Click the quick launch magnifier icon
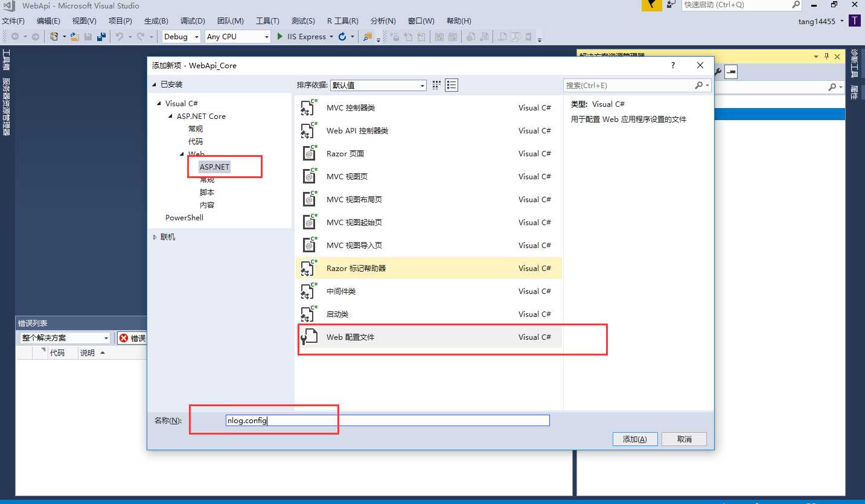The image size is (865, 504). click(796, 5)
